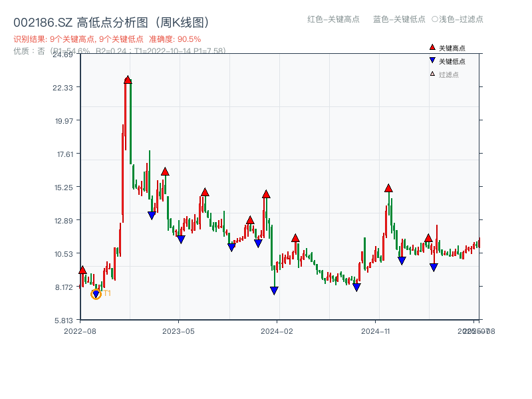Select the orange T1 circle marker near 7.58

(95, 293)
